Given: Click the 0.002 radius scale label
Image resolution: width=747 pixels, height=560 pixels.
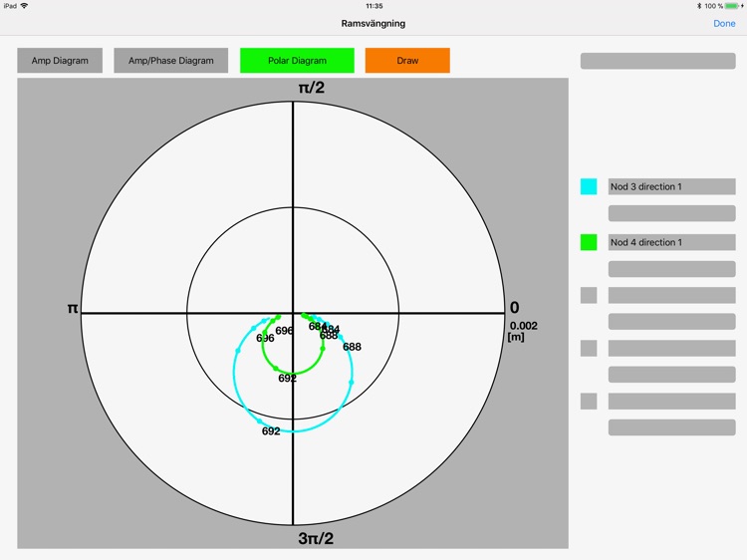Looking at the screenshot, I should click(524, 326).
